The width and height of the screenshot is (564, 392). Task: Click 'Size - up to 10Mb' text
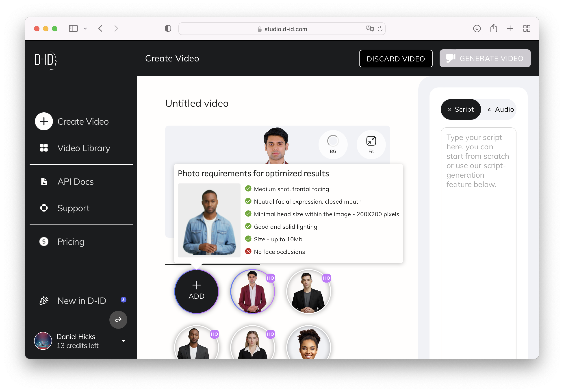pyautogui.click(x=278, y=239)
